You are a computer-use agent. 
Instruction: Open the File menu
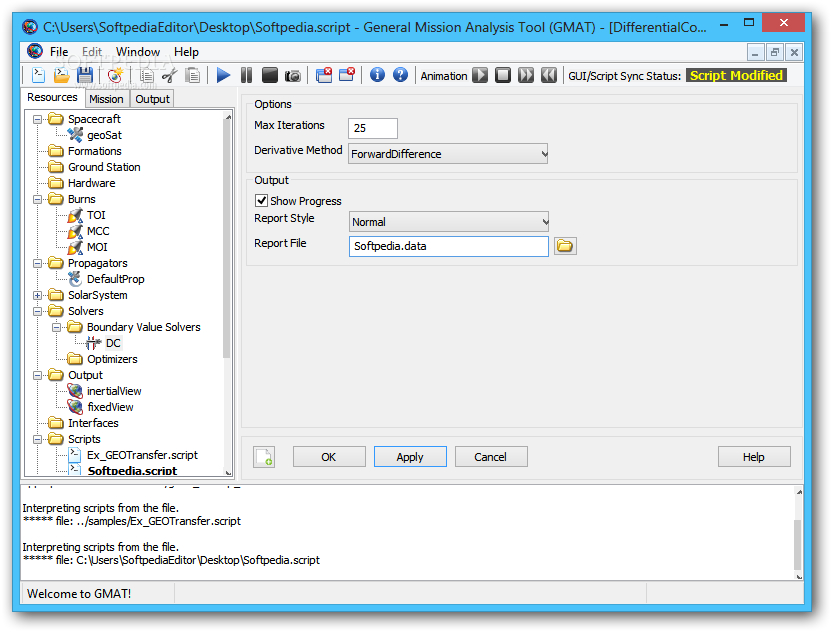pyautogui.click(x=59, y=52)
